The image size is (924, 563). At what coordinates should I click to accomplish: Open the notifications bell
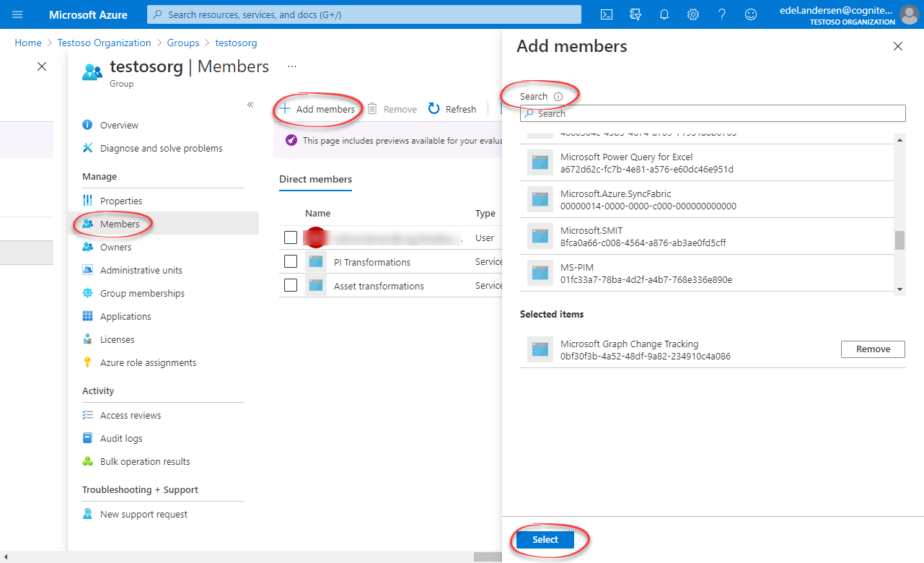click(664, 14)
